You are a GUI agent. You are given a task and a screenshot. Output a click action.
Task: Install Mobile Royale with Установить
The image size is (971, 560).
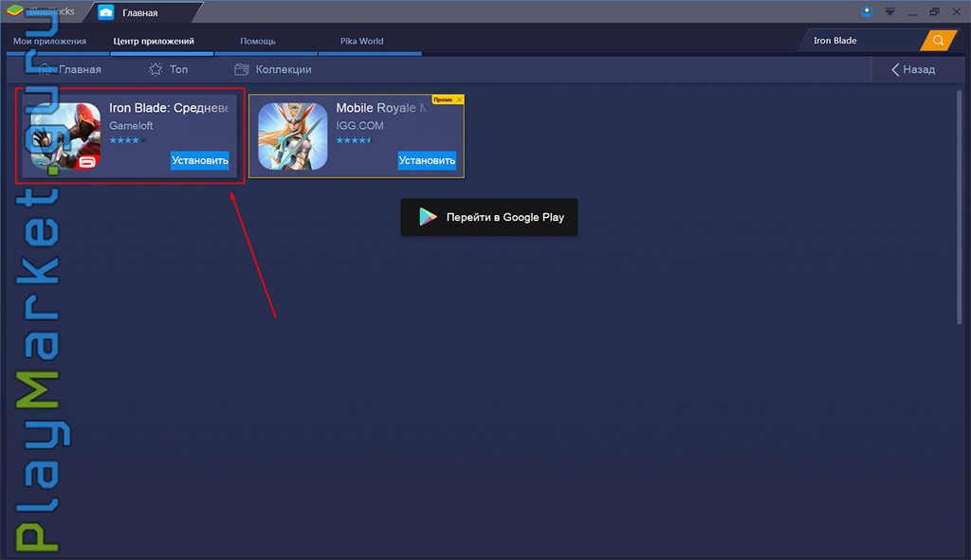(x=427, y=160)
